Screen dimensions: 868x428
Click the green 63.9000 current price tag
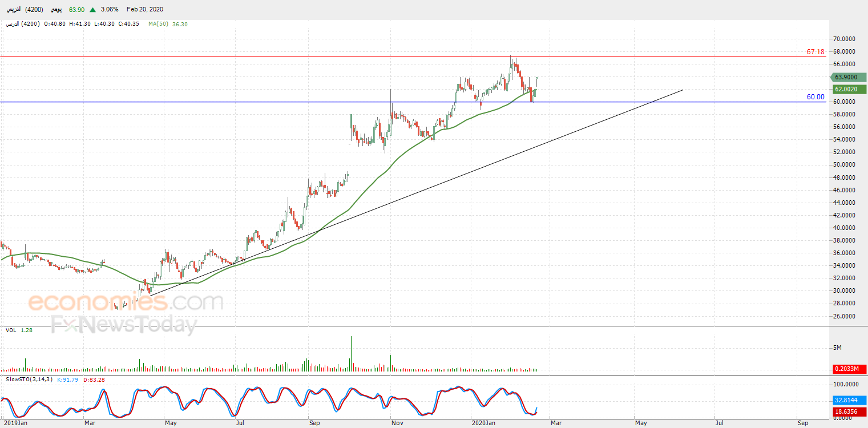[849, 77]
